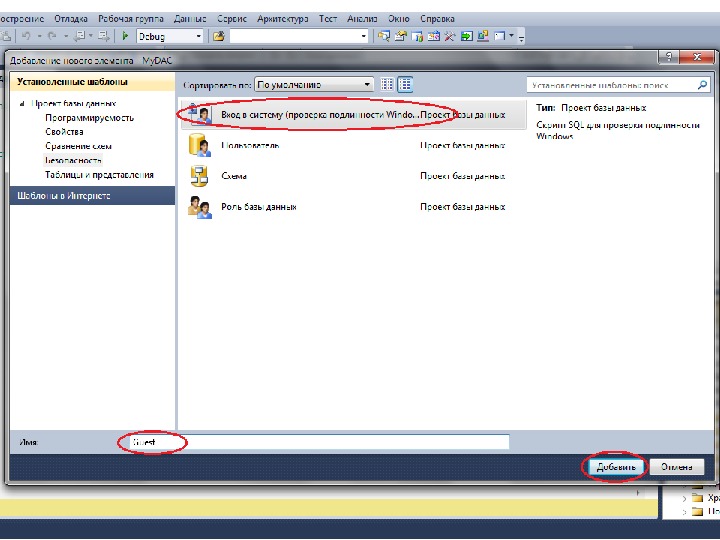Select 'Проект базы данных' tree root label
This screenshot has width=720, height=540.
pos(73,104)
